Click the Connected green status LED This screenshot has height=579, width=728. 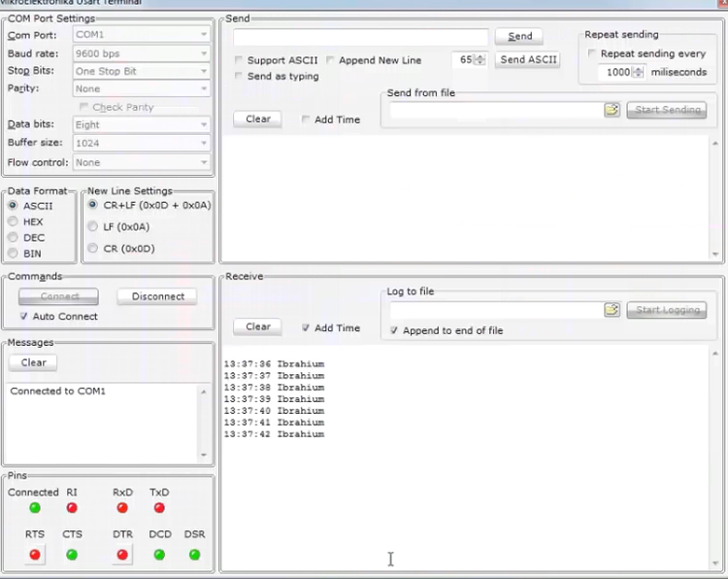(35, 508)
